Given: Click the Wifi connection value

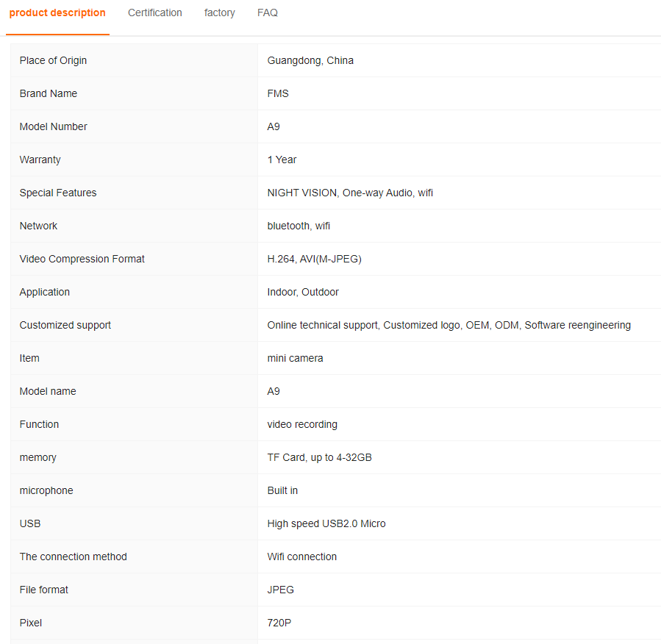Looking at the screenshot, I should 302,557.
